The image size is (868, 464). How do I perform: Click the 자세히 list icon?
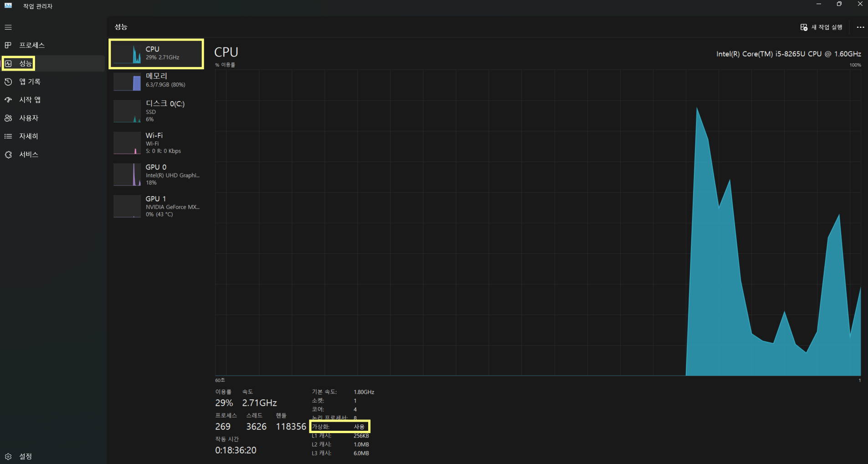point(8,136)
